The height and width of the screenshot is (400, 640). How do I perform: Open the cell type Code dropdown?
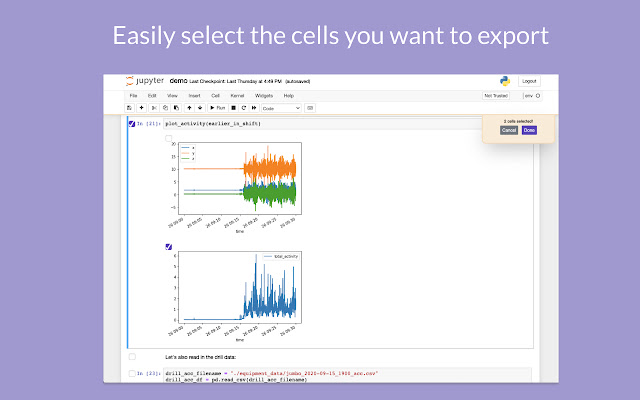(x=281, y=108)
